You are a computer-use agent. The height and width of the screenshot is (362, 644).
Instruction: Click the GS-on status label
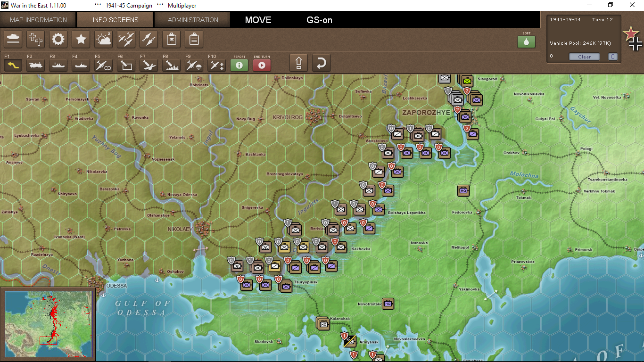point(320,20)
